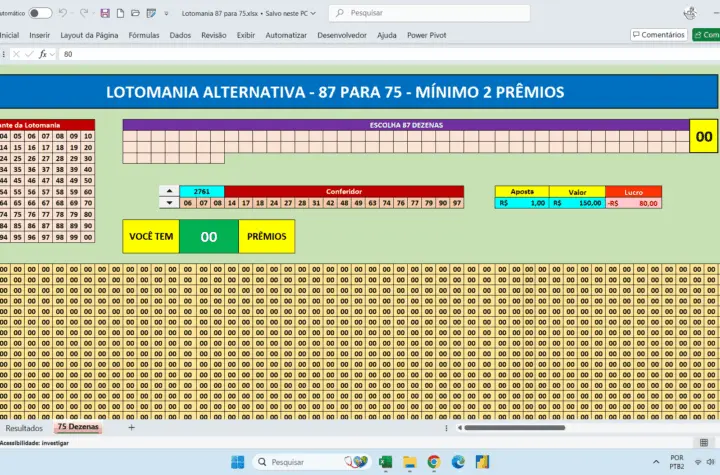Switch to the Resultados sheet tab
Screen dimensions: 720x475
point(24,428)
